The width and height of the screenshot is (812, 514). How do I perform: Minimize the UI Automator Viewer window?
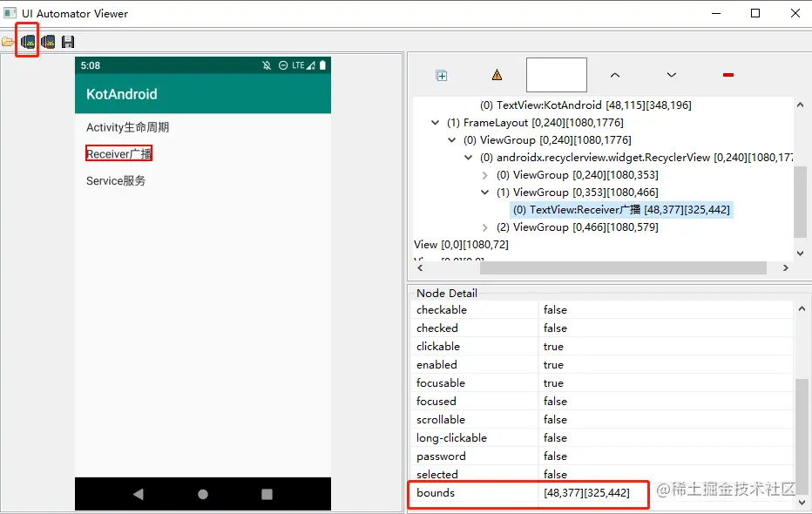(x=716, y=13)
